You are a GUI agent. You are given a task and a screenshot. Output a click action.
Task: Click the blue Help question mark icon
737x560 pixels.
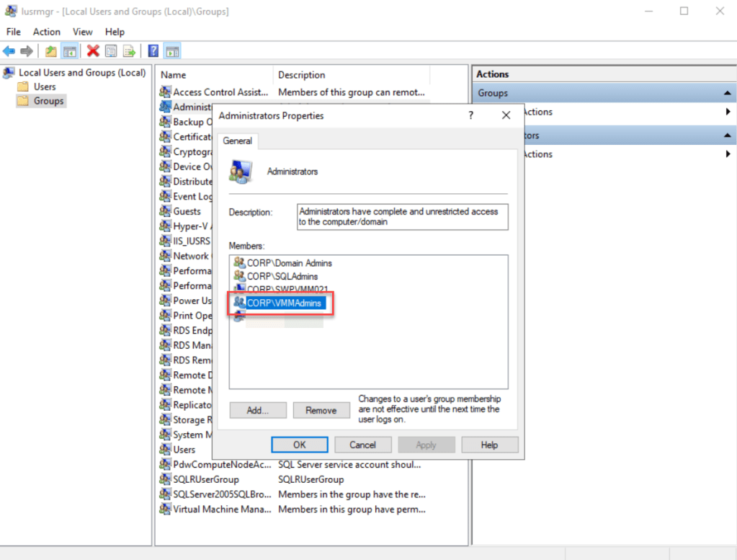pyautogui.click(x=153, y=51)
